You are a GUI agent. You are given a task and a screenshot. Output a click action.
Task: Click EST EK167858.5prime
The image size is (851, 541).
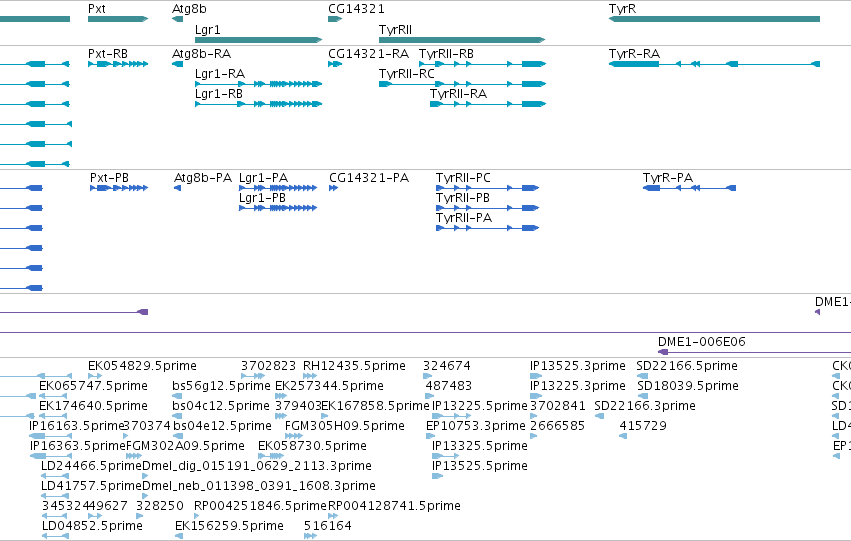point(325,416)
